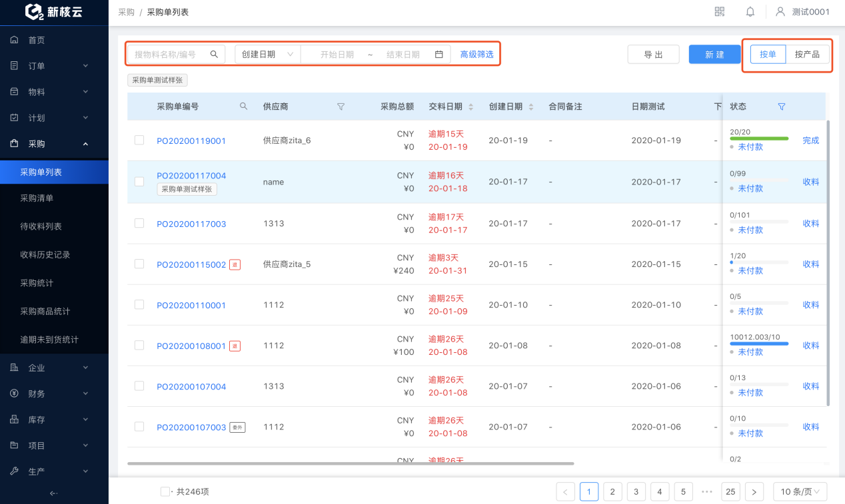The width and height of the screenshot is (845, 504).
Task: Open notifications bell icon
Action: click(750, 12)
